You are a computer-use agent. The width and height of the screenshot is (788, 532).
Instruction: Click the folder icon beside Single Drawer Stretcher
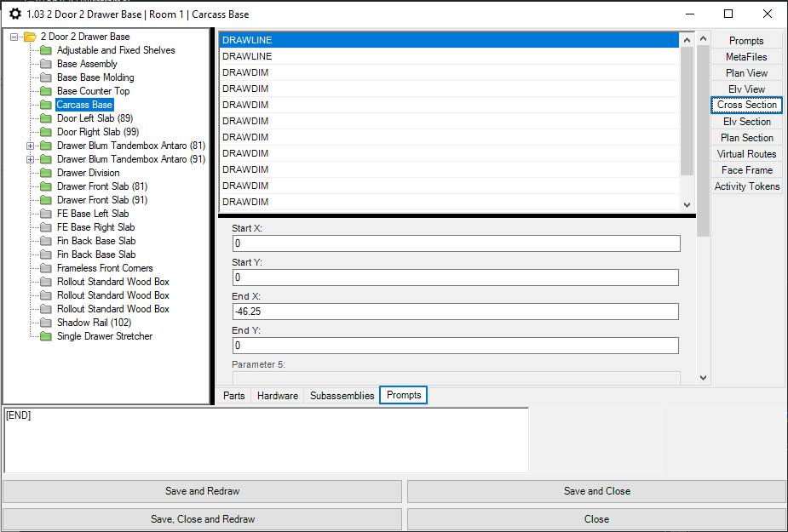click(x=46, y=336)
